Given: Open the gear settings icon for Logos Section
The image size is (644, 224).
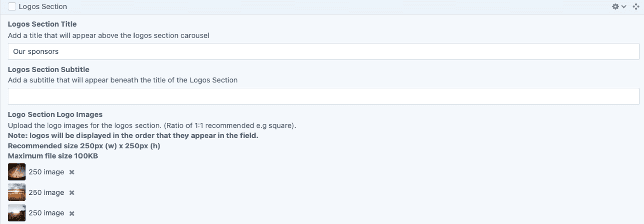Looking at the screenshot, I should (615, 7).
